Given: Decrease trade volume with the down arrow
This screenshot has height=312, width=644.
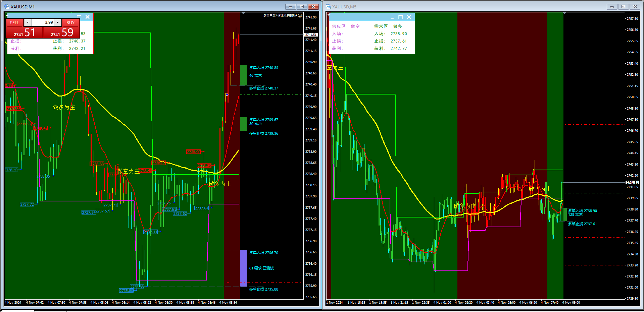Looking at the screenshot, I should point(28,22).
